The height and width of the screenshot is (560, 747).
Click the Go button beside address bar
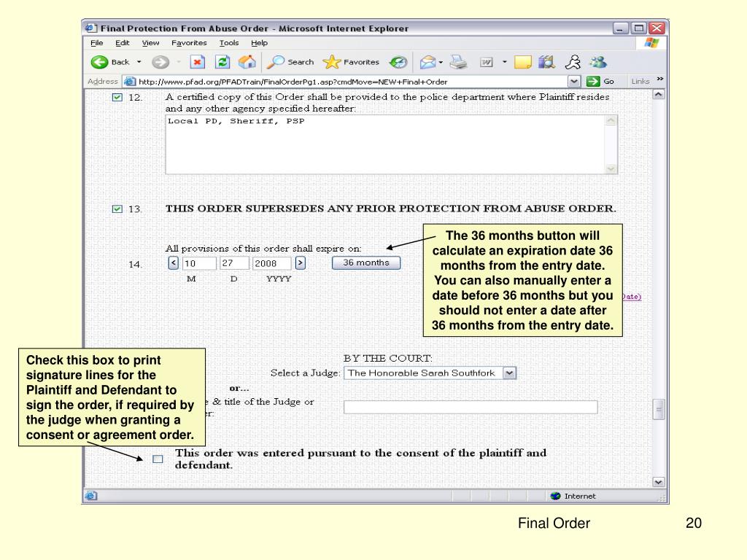600,81
